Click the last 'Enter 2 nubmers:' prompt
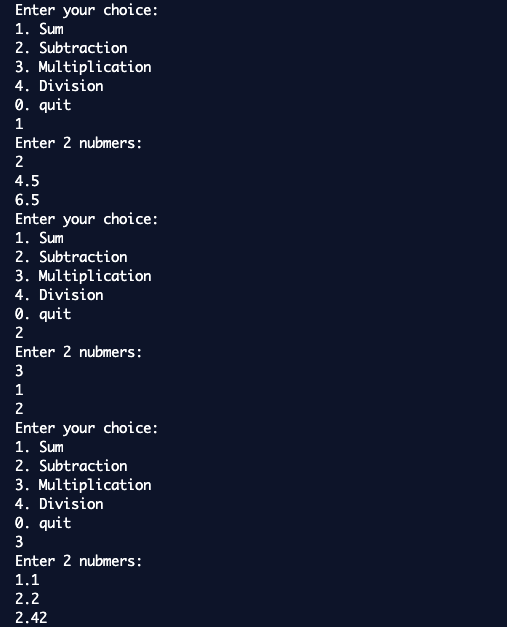Viewport: 507px width, 627px height. point(79,561)
